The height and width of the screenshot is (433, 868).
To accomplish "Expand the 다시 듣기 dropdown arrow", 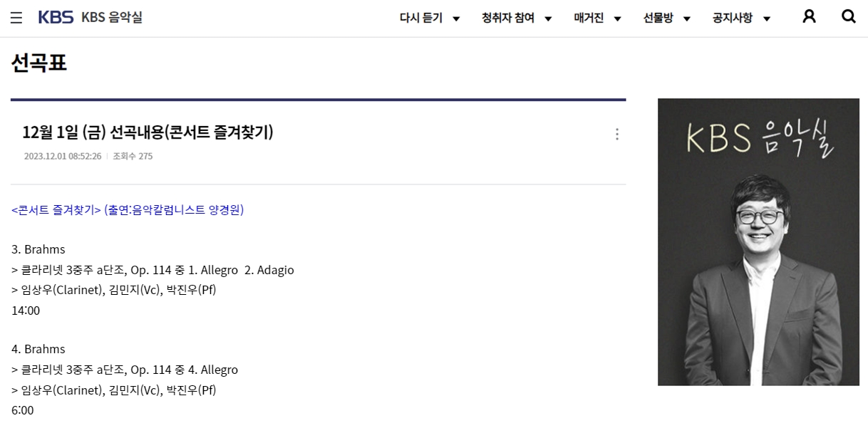I will (x=456, y=19).
